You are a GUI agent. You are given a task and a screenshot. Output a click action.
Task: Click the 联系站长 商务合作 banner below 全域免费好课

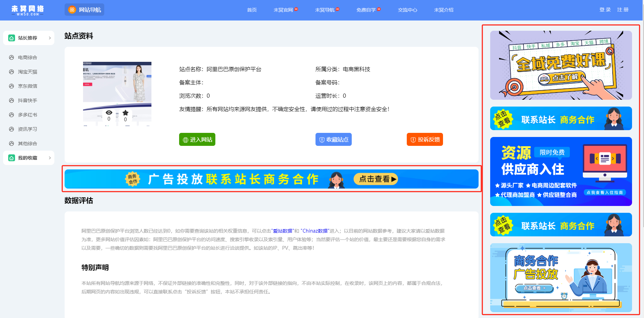tap(561, 118)
